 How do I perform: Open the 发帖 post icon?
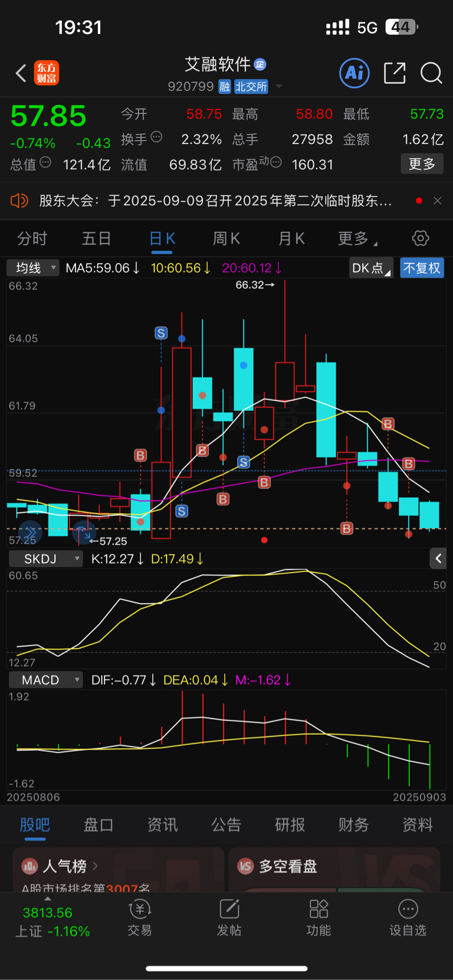(229, 918)
